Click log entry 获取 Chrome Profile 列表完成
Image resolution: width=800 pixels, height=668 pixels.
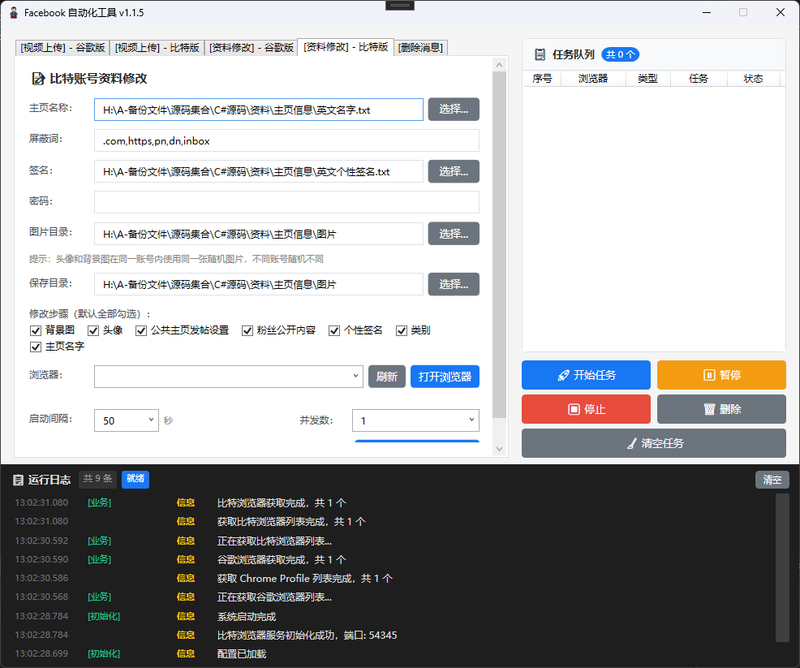(305, 578)
